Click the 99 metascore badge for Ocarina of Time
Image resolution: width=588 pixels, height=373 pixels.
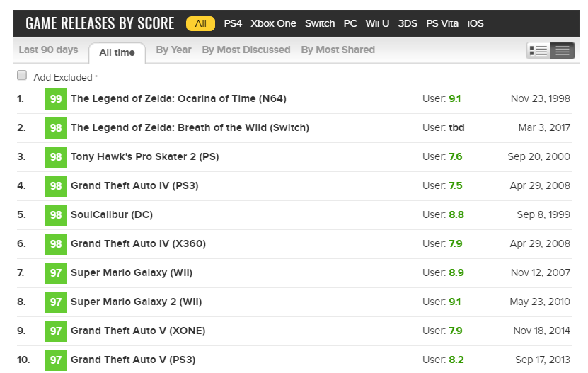[x=56, y=99]
